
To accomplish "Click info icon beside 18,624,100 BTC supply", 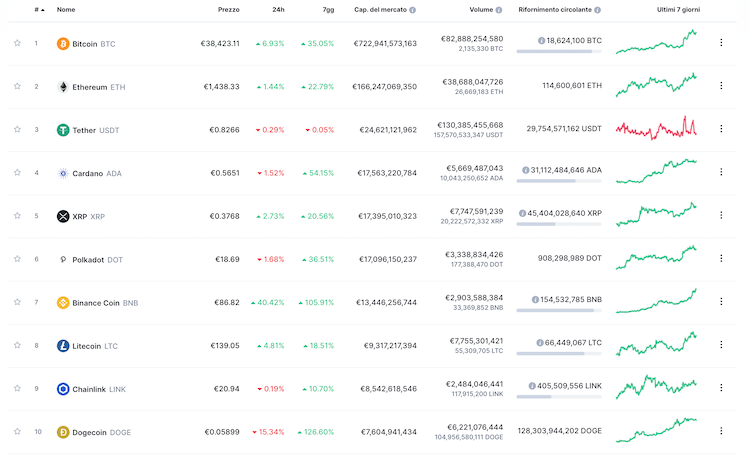I will pos(541,41).
